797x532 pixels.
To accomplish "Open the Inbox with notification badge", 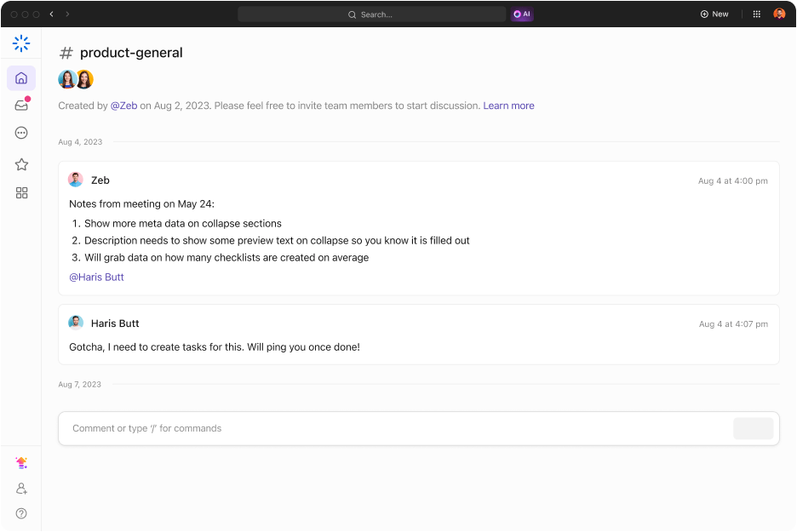I will click(21, 106).
